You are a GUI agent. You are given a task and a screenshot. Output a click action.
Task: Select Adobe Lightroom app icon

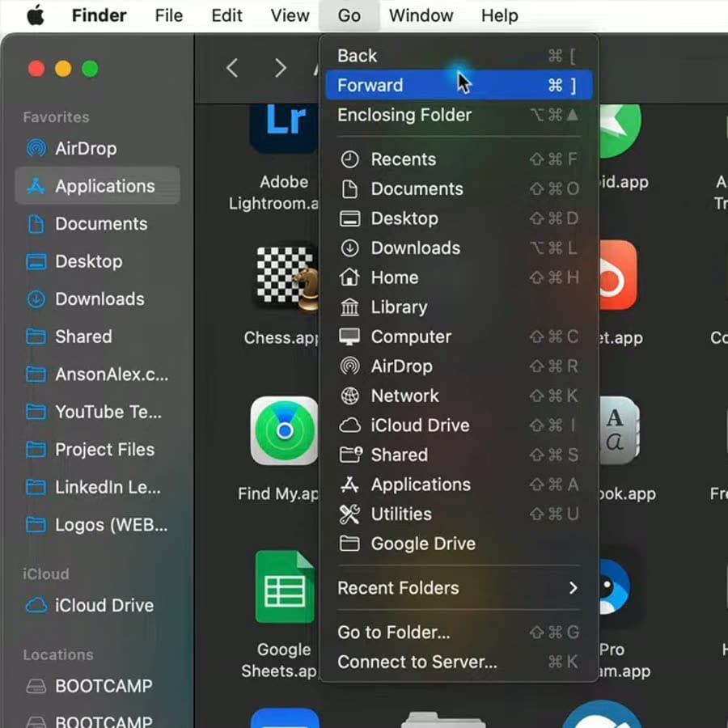[x=284, y=128]
